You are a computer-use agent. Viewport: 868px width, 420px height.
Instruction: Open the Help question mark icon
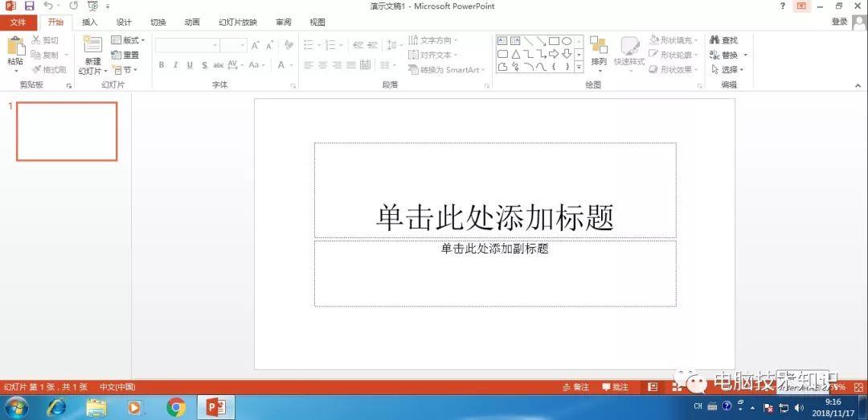tap(783, 6)
